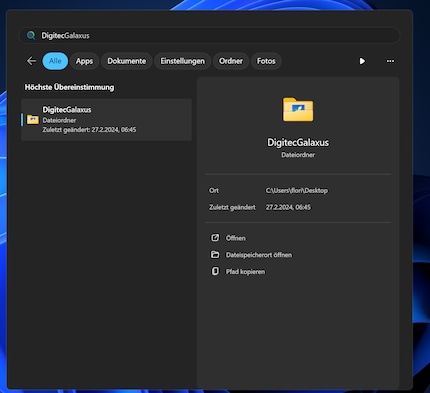The height and width of the screenshot is (393, 430).
Task: Click the search magnifier icon
Action: (31, 35)
